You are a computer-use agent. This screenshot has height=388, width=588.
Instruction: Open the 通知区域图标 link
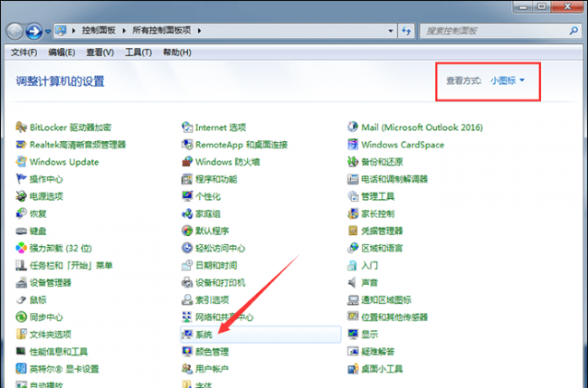tap(386, 300)
